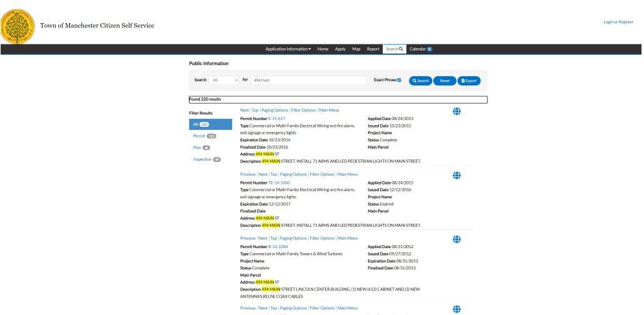Open Calendar with the badge counter

pyautogui.click(x=421, y=49)
